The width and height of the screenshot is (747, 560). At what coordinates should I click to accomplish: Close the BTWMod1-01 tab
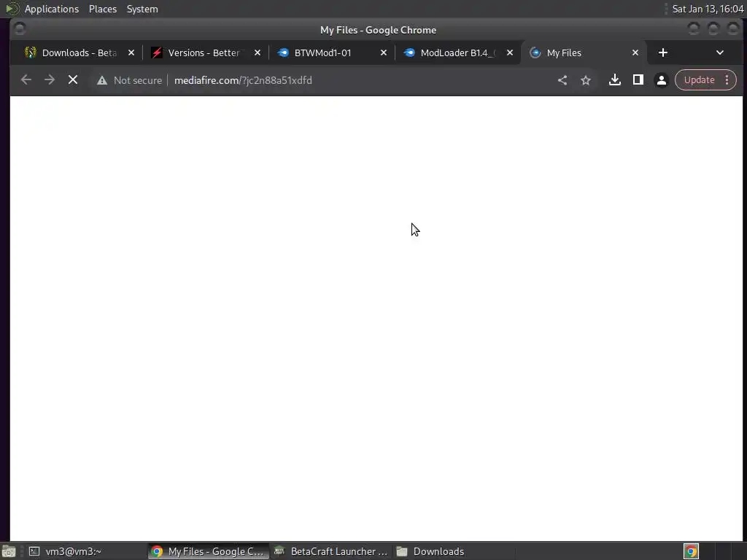click(384, 52)
